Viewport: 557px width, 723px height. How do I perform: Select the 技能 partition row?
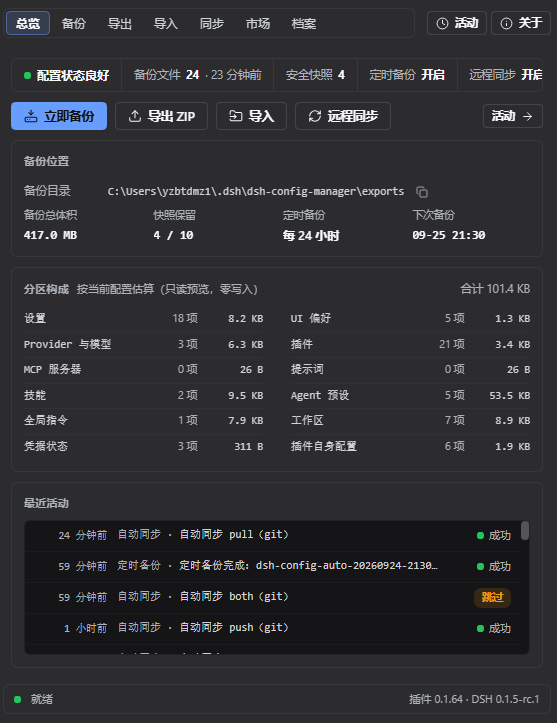pos(143,395)
